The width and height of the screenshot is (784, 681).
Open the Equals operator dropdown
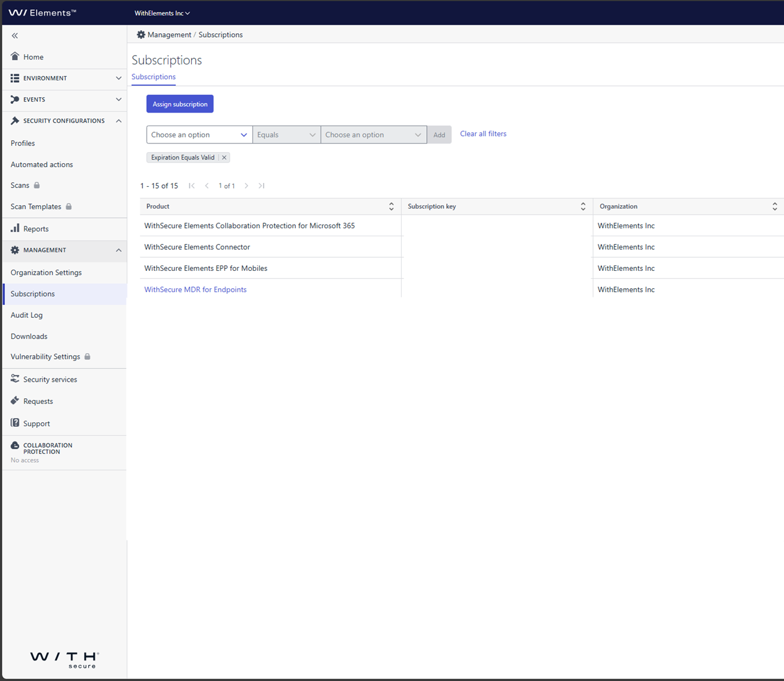click(x=286, y=135)
